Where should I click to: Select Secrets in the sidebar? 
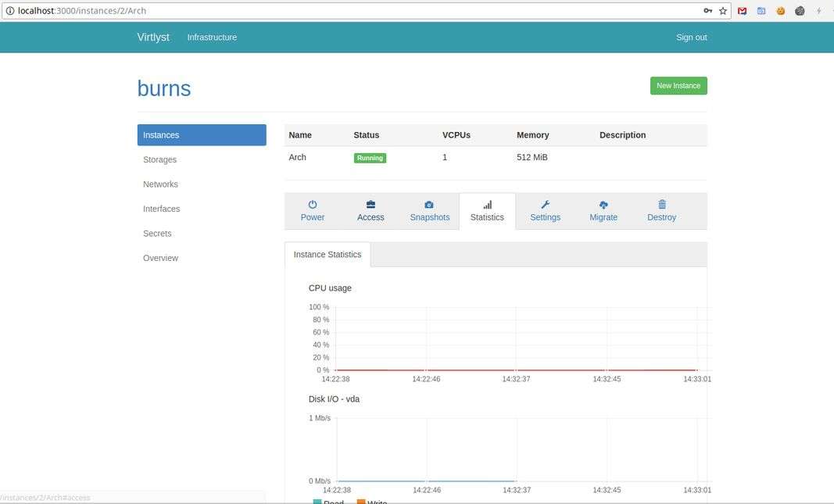click(x=157, y=234)
